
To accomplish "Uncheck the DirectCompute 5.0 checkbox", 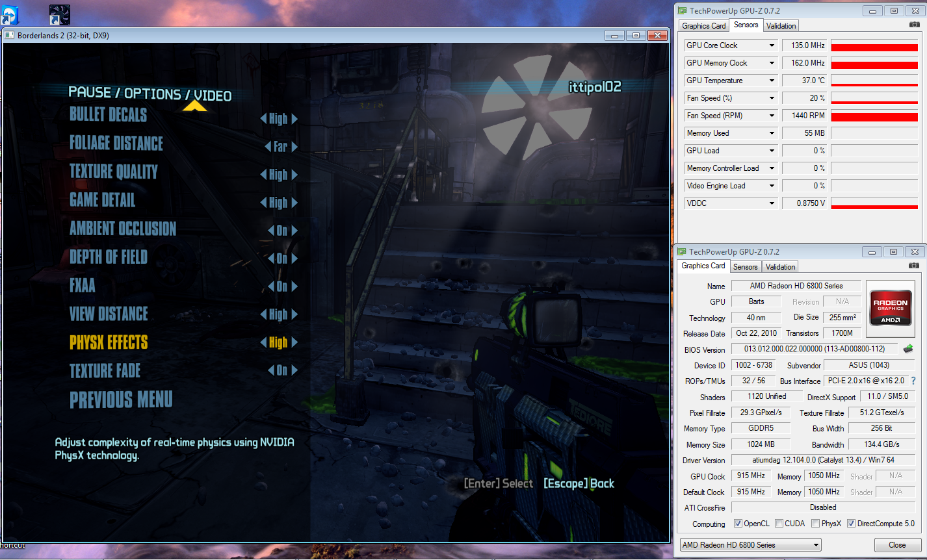I will 851,524.
